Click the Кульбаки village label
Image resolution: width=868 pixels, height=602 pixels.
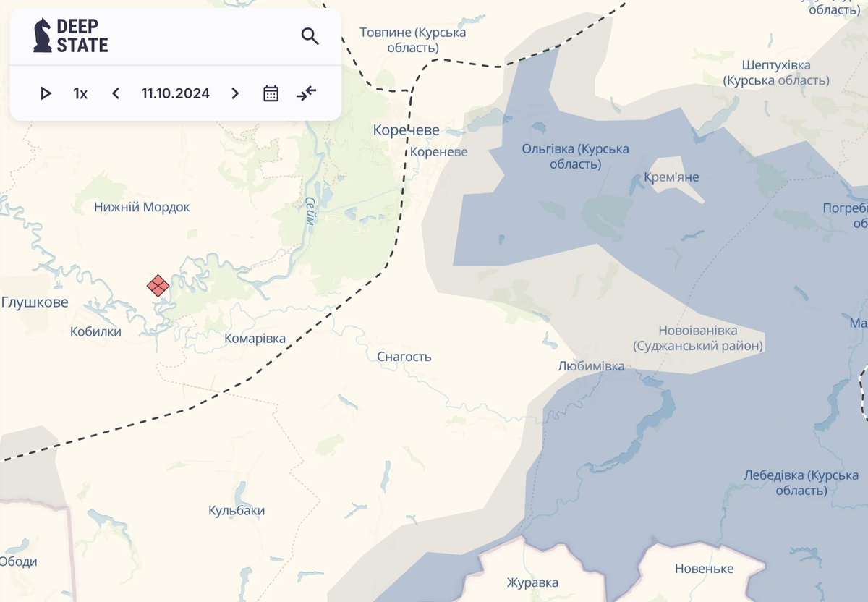coord(236,511)
